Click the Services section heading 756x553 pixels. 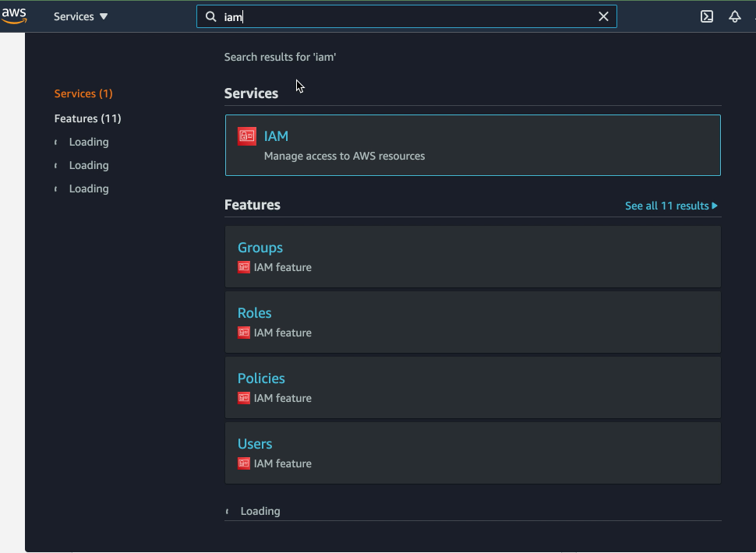(x=251, y=93)
